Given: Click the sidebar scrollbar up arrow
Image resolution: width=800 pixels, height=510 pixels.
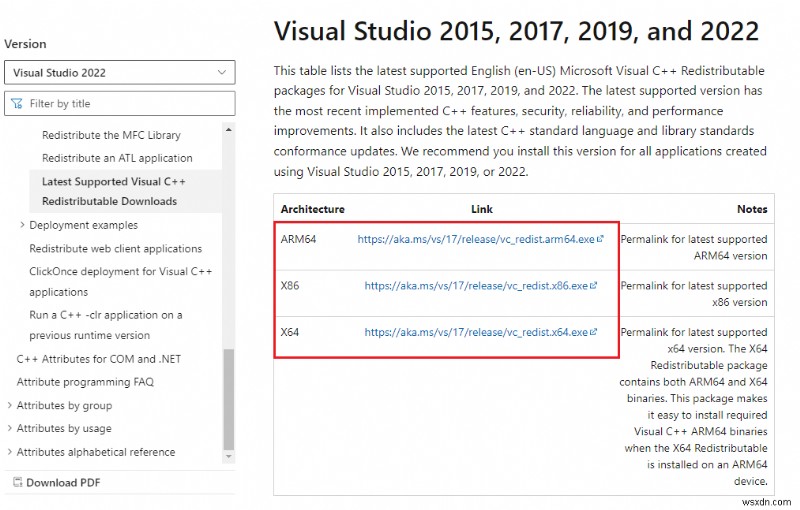Looking at the screenshot, I should coord(229,130).
